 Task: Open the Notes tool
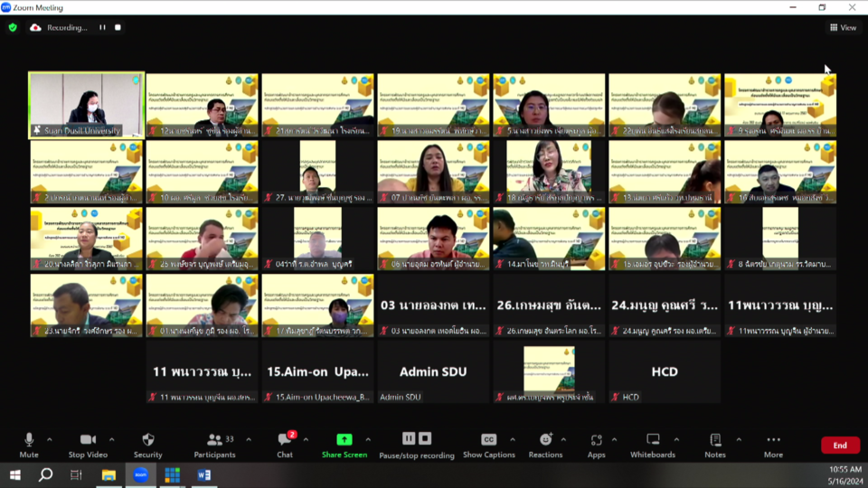point(714,440)
